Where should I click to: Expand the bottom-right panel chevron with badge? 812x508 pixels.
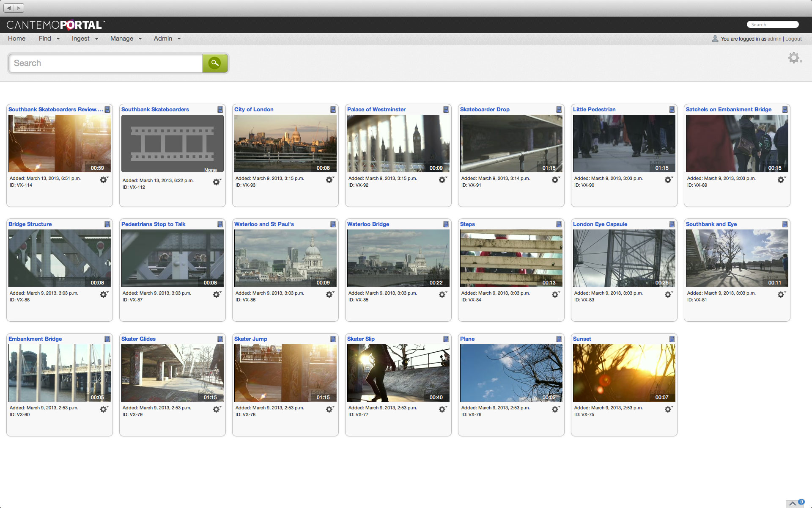pos(794,503)
